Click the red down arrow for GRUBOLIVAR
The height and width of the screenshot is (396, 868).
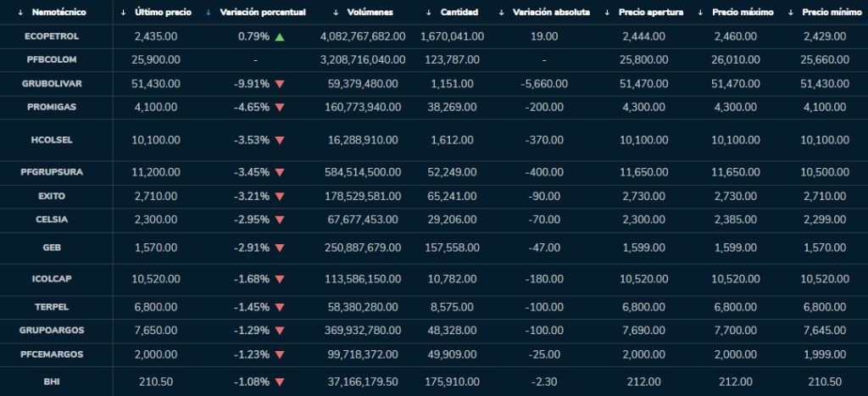click(280, 84)
